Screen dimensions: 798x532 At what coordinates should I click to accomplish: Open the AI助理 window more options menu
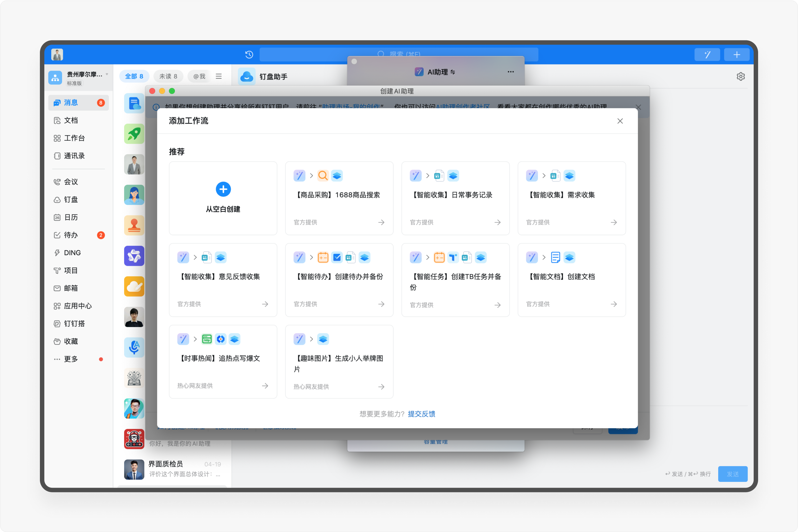(x=510, y=72)
